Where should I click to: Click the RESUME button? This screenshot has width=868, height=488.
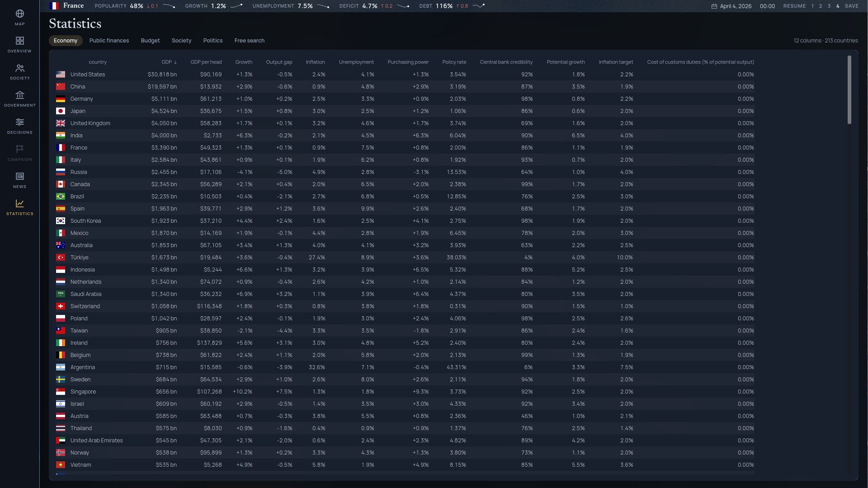tap(794, 6)
